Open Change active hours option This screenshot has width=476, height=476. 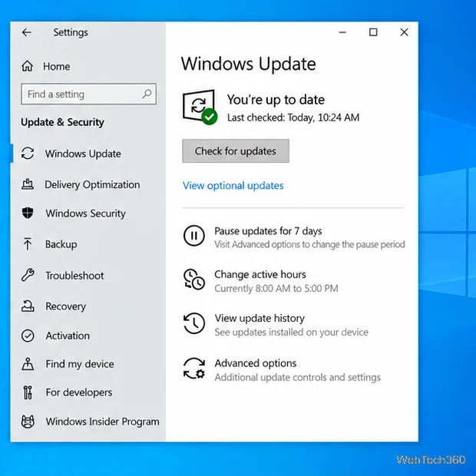click(x=260, y=274)
